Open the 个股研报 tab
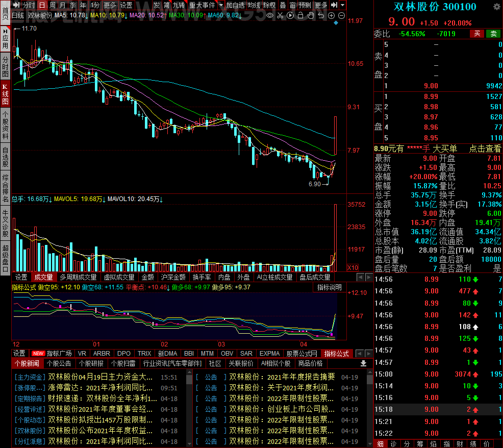 [x=91, y=363]
